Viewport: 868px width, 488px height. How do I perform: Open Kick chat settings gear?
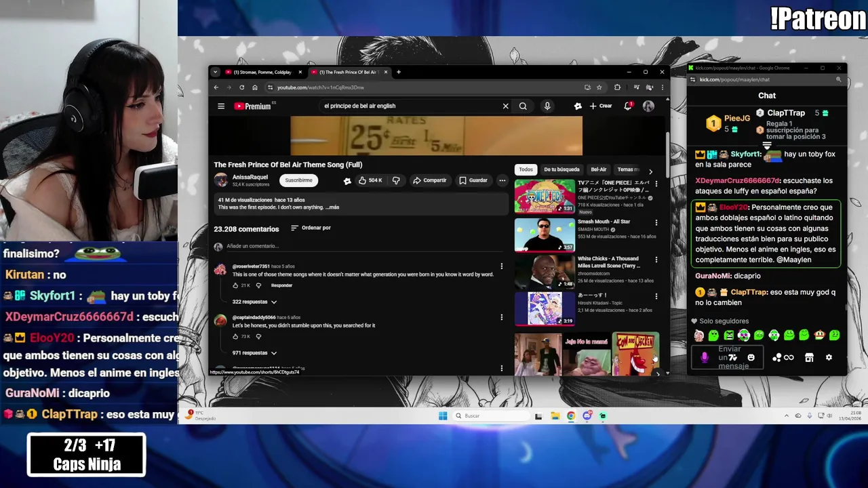[829, 357]
